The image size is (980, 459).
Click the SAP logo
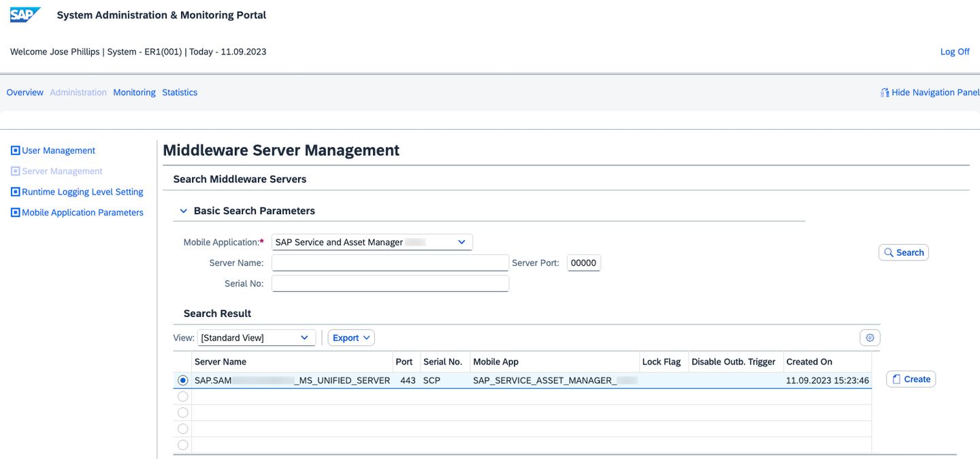[25, 15]
